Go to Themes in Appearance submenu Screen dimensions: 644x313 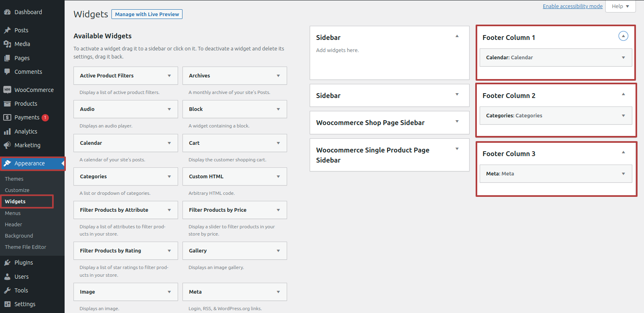tap(14, 179)
